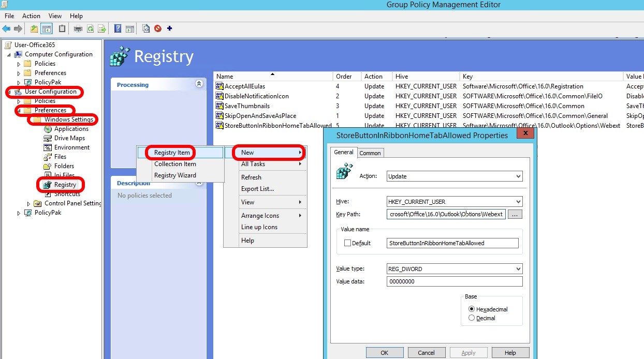Select the Hexadecimal base radio button
Image resolution: width=644 pixels, height=359 pixels.
[471, 309]
